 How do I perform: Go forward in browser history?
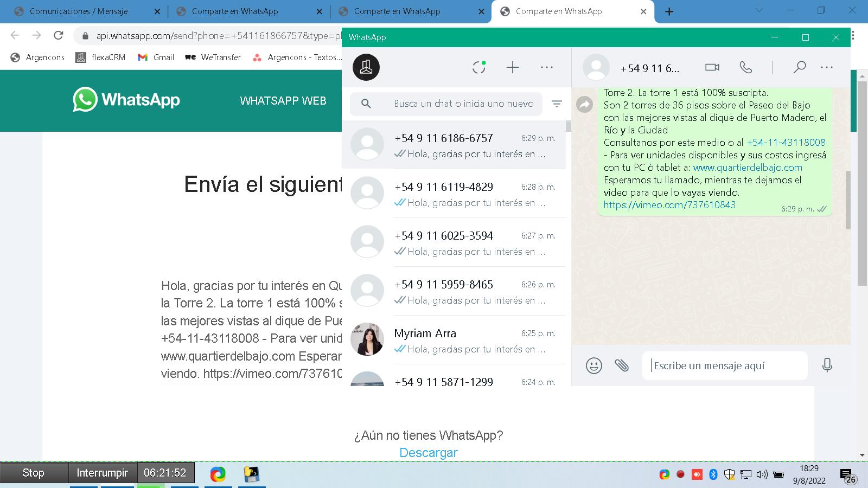point(36,35)
